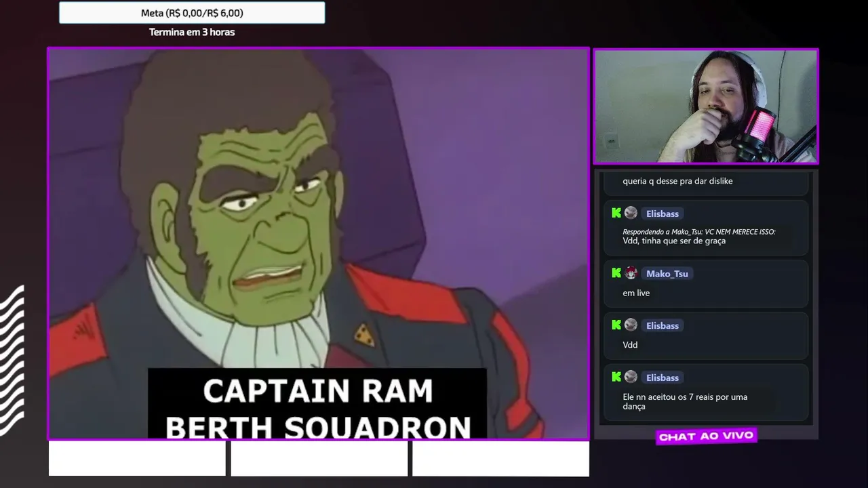Image resolution: width=868 pixels, height=488 pixels.
Task: Select the Elisbass username above "Respondendo a Mako_Tsu"
Action: [663, 213]
